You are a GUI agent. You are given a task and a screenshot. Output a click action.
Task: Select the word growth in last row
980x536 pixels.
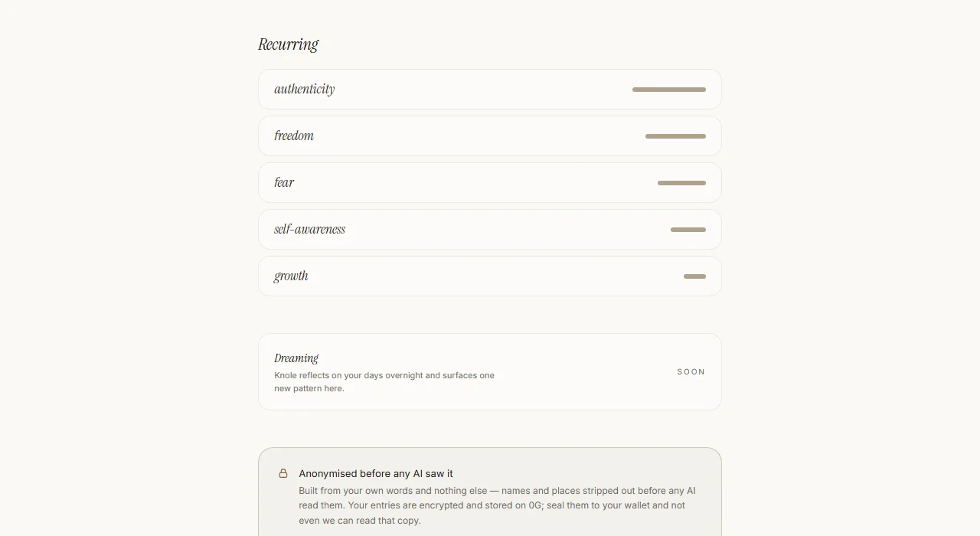click(291, 276)
